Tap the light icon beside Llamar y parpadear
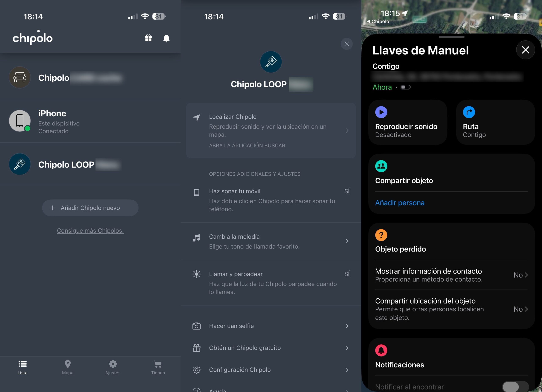This screenshot has height=392, width=542. 196,274
